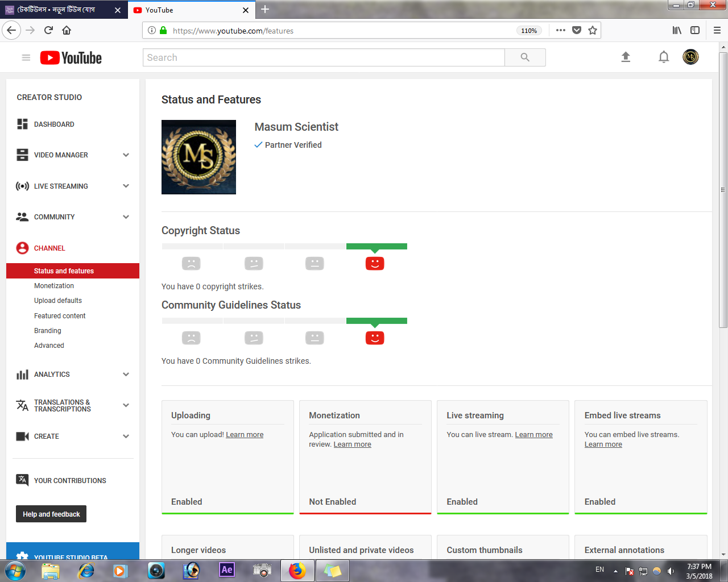Image resolution: width=728 pixels, height=582 pixels.
Task: Select Status and features menu item
Action: pos(73,271)
